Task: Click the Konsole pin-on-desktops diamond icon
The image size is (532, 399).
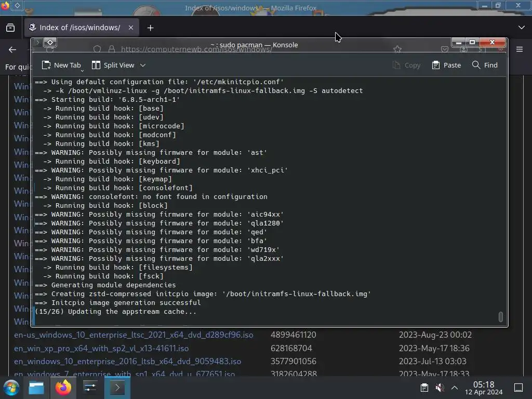Action: pyautogui.click(x=50, y=43)
